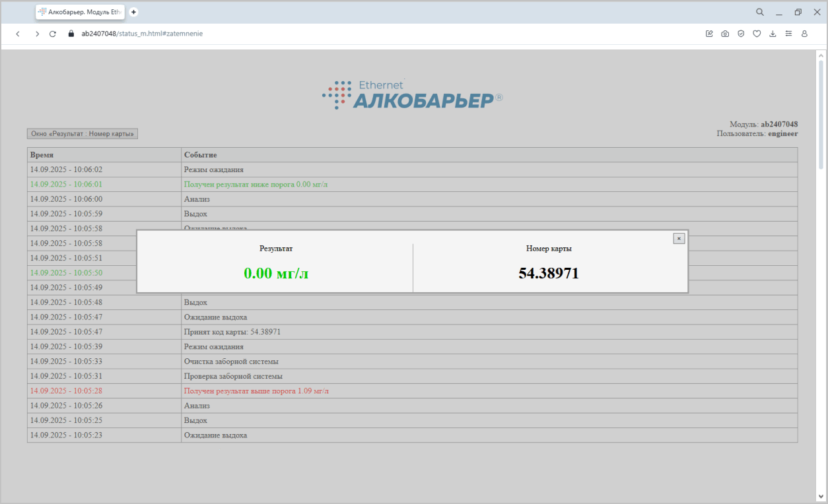Click the green timestamp 14.09.2025 - 10:06:01
The width and height of the screenshot is (828, 504).
66,184
